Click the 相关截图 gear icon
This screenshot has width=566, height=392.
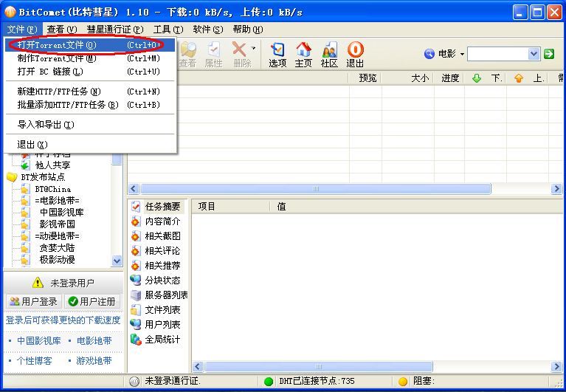(x=135, y=236)
